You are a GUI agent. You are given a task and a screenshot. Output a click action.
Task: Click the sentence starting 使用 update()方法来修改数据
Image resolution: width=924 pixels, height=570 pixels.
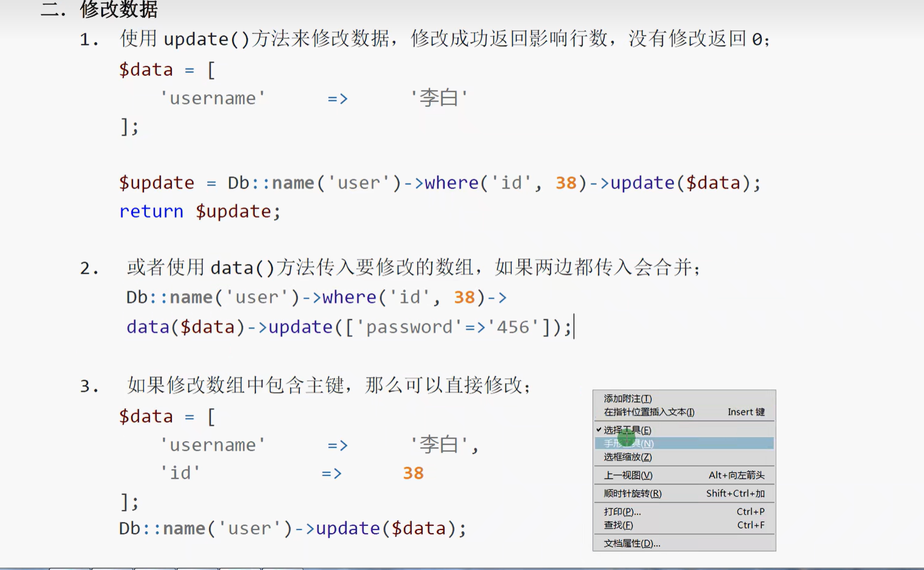pos(445,39)
